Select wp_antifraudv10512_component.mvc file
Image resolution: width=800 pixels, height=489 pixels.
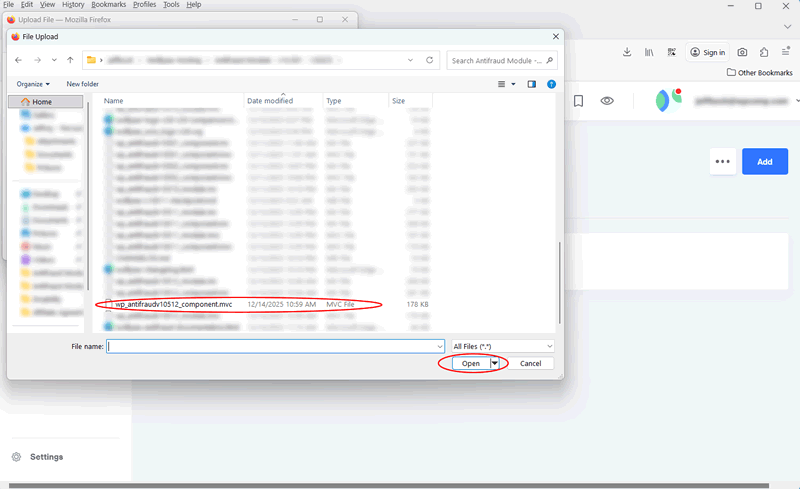(x=173, y=304)
